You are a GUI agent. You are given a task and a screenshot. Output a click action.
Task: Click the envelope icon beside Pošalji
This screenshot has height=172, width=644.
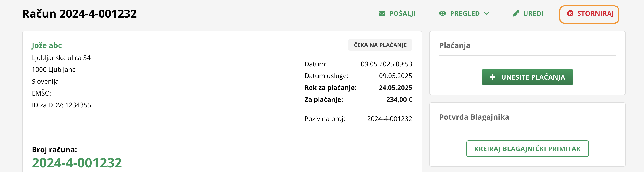click(x=382, y=13)
